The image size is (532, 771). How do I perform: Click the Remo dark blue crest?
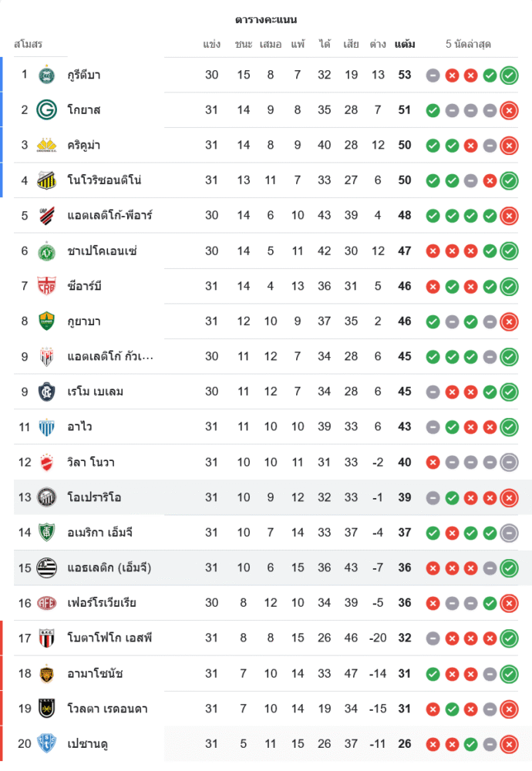[47, 392]
